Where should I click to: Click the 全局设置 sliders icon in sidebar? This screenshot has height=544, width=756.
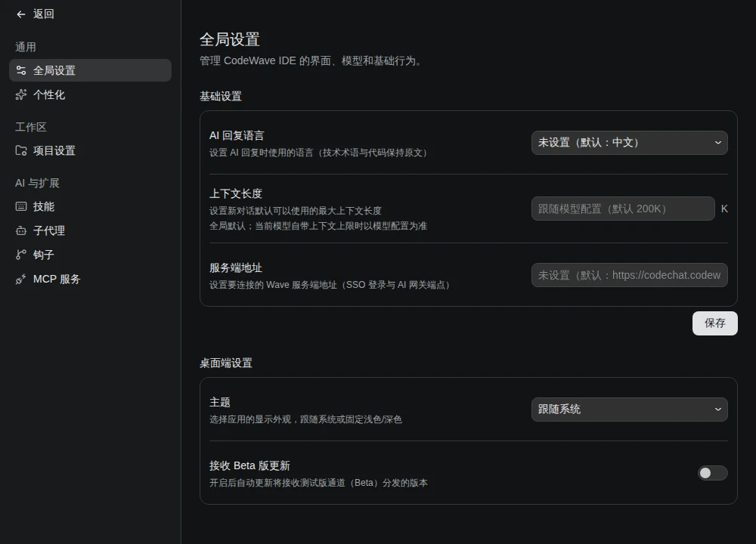20,70
